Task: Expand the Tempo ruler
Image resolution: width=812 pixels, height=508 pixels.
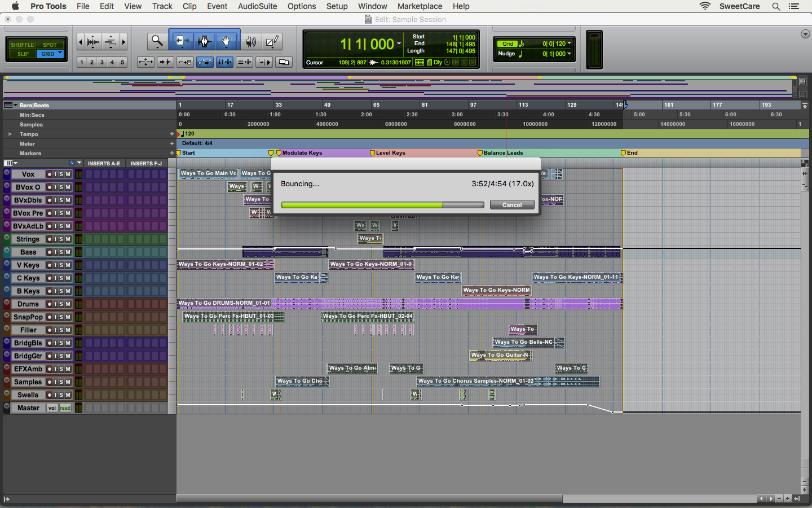Action: tap(10, 134)
